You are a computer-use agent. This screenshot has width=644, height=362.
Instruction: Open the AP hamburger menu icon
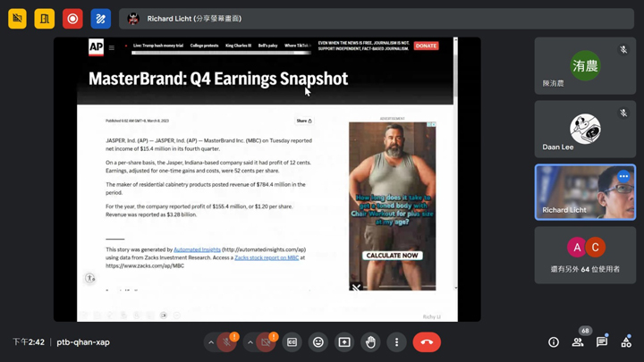click(x=112, y=48)
